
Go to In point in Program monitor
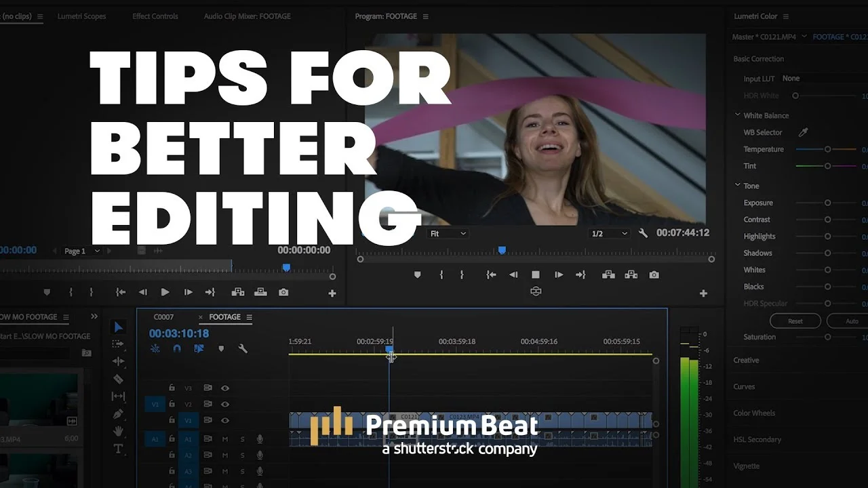[491, 274]
